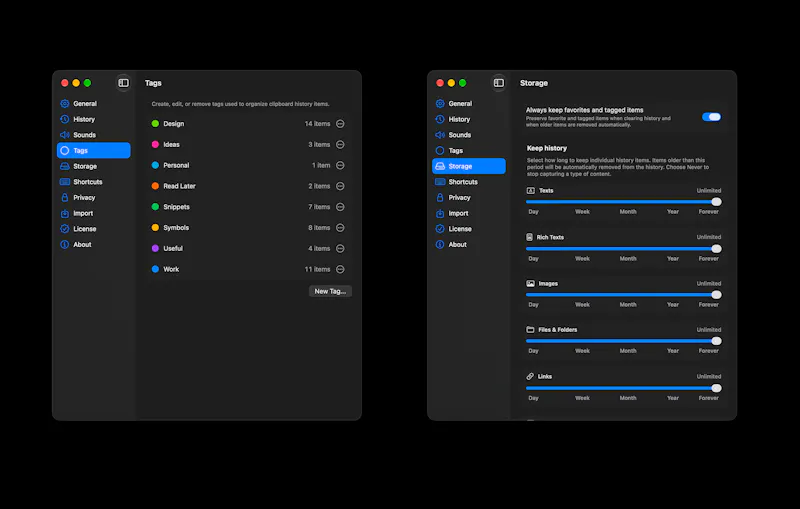Click the '11 items' count for Work
The image size is (800, 509).
coord(317,269)
